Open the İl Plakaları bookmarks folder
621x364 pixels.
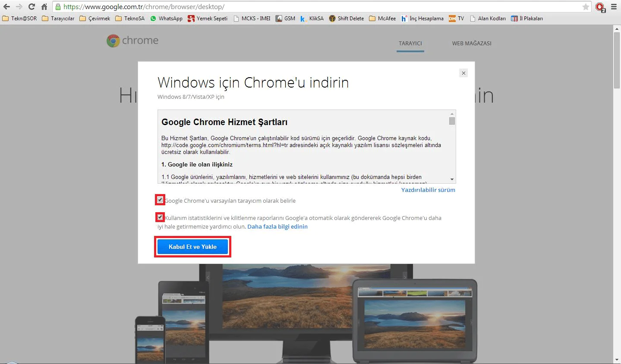tap(526, 19)
